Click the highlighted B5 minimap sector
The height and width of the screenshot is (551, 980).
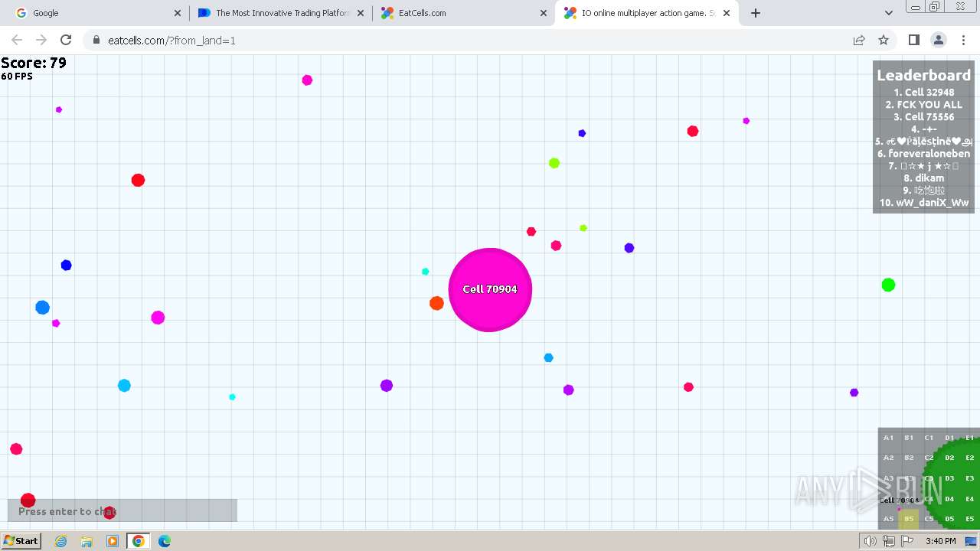coord(909,519)
